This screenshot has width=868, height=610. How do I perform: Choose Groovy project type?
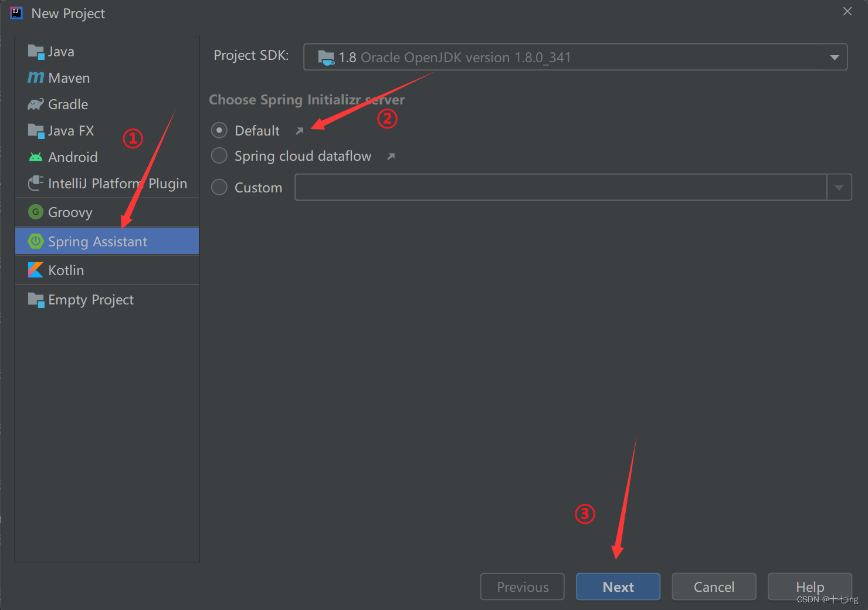107,212
